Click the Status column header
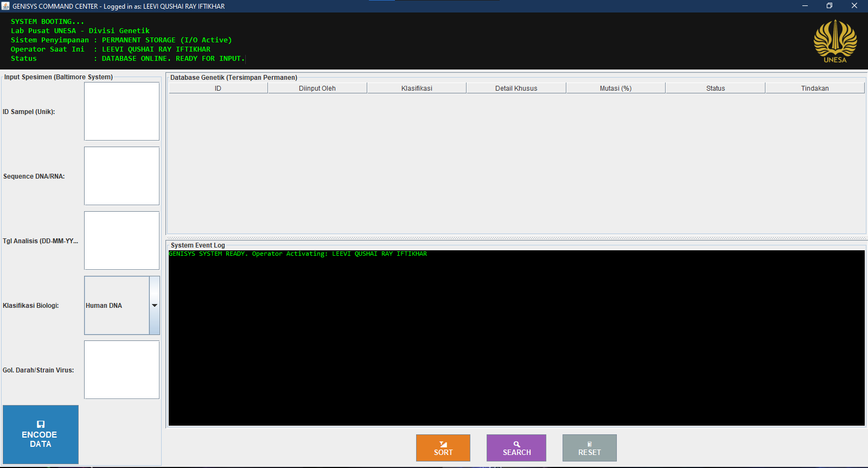This screenshot has width=868, height=468. tap(716, 88)
